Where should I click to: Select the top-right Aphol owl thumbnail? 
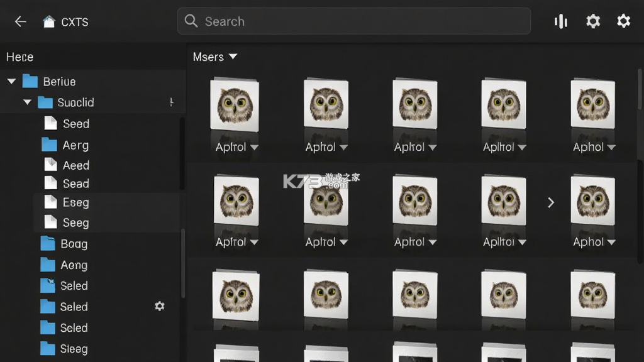(x=592, y=105)
